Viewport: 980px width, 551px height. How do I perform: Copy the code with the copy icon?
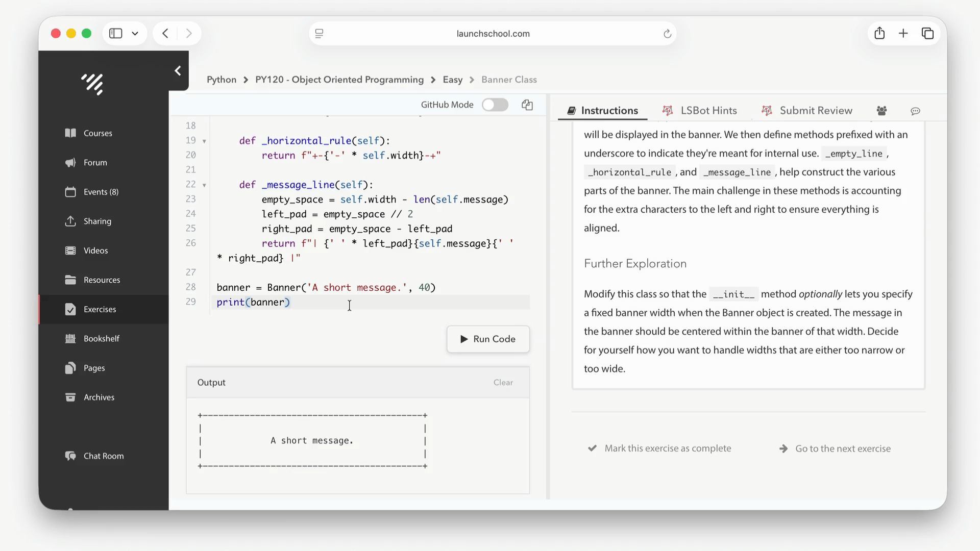527,105
